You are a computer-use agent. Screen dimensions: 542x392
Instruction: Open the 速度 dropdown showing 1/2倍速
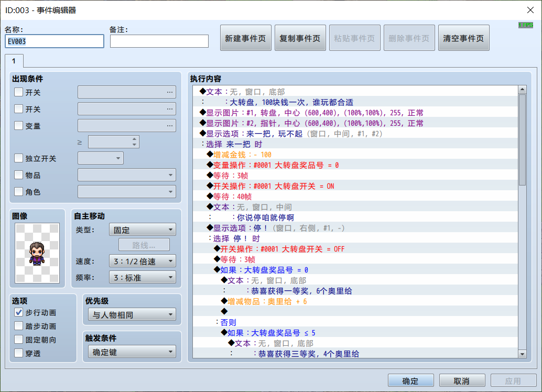point(143,261)
